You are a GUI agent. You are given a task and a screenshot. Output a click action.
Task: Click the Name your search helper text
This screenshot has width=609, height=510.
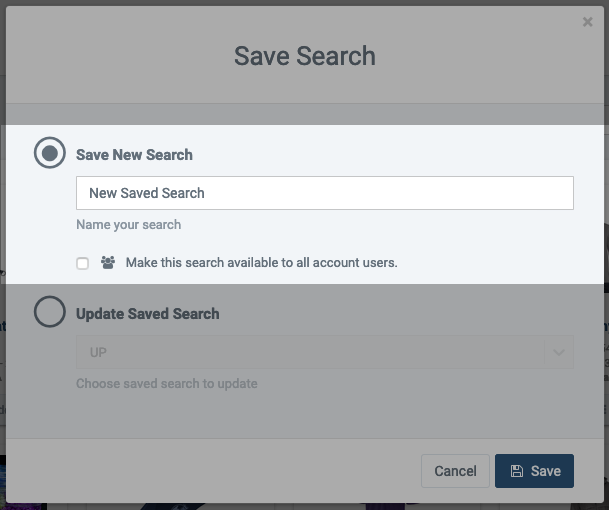[x=129, y=225]
